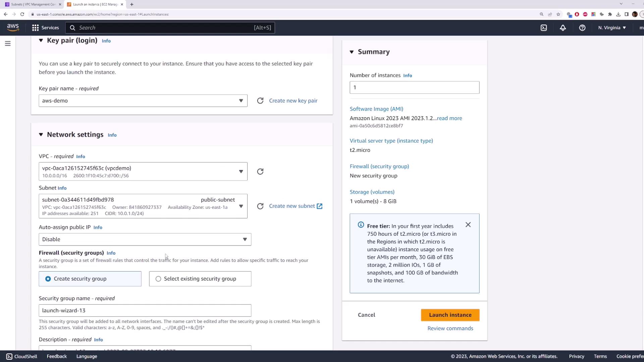
Task: Open the left hamburger navigation menu
Action: [x=8, y=44]
